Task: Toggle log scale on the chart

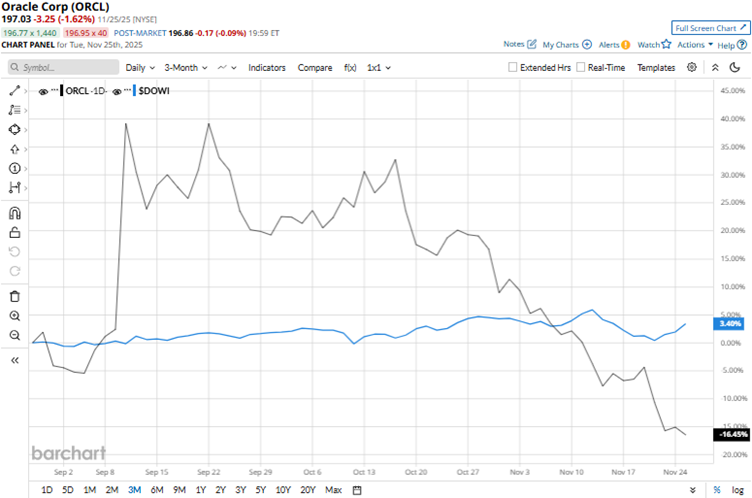Action: (738, 490)
